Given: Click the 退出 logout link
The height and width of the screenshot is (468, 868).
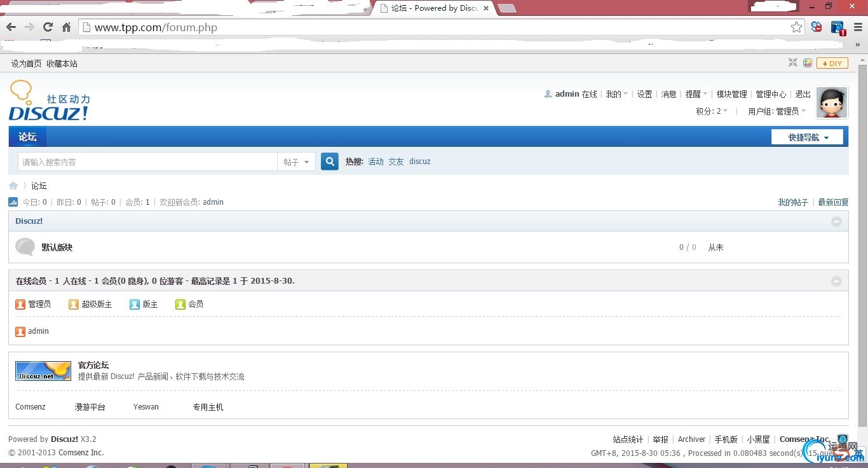Looking at the screenshot, I should point(802,93).
